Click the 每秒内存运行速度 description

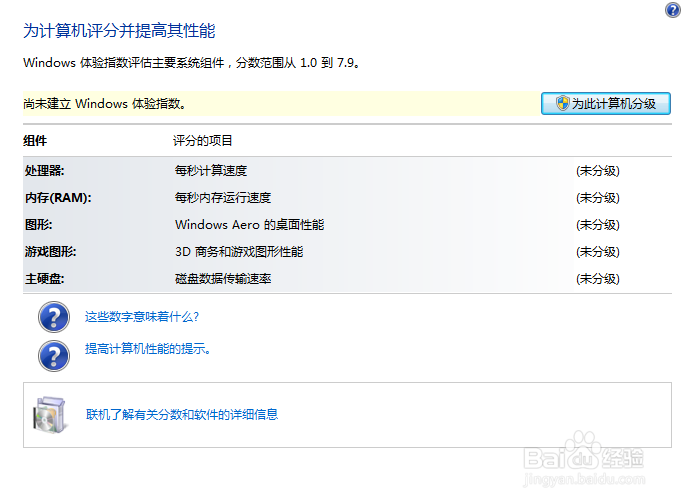coord(223,198)
